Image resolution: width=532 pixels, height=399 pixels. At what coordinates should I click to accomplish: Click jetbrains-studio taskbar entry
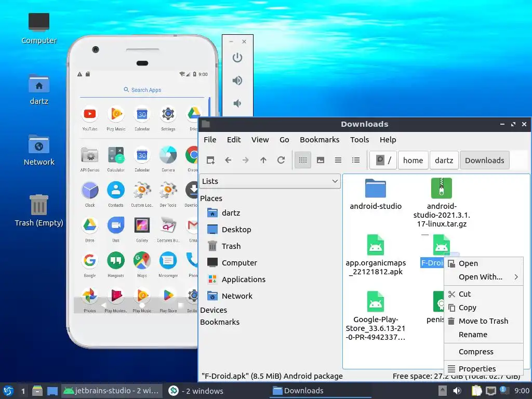tap(112, 391)
